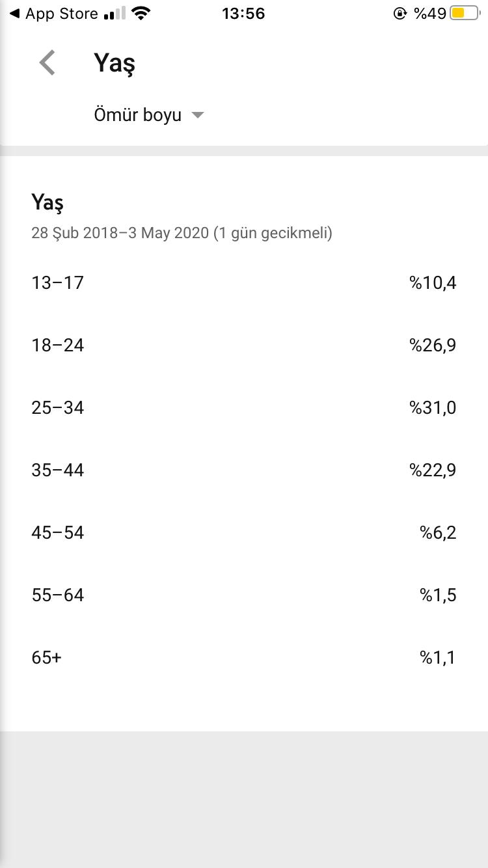Tap the back arrow icon
This screenshot has width=488, height=868.
(47, 63)
